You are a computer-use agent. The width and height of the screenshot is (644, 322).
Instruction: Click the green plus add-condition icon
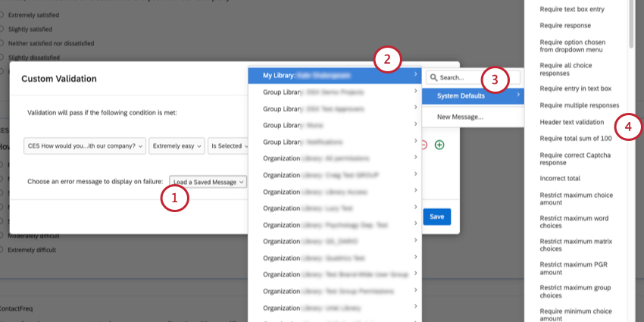[x=439, y=145]
